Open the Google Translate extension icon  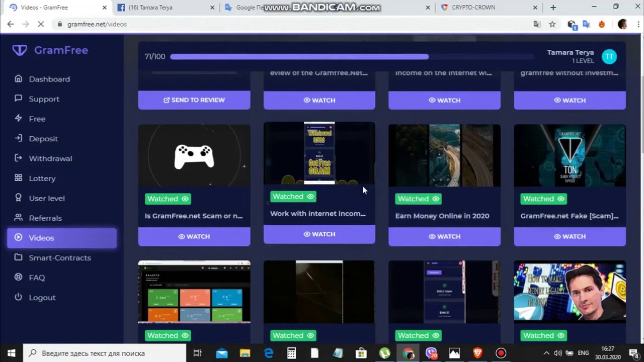tap(586, 24)
